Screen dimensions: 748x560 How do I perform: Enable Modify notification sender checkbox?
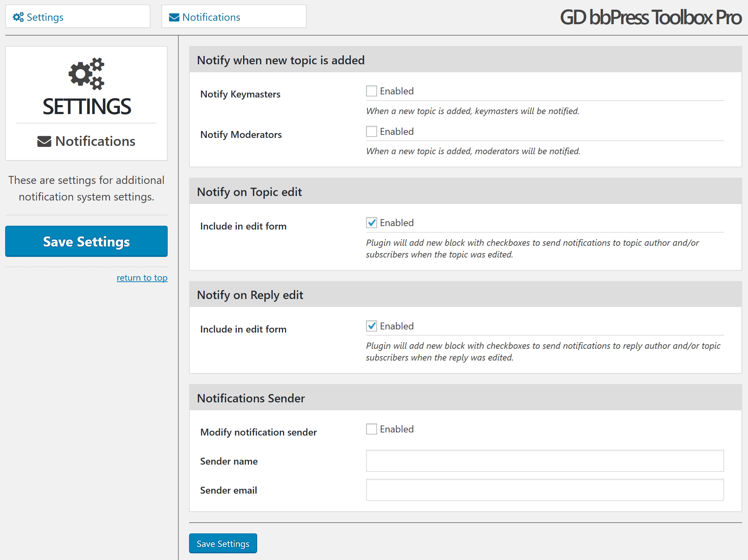(372, 429)
